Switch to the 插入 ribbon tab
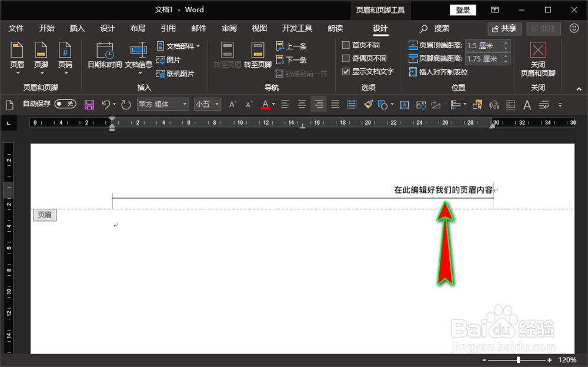The height and width of the screenshot is (367, 588). click(77, 28)
